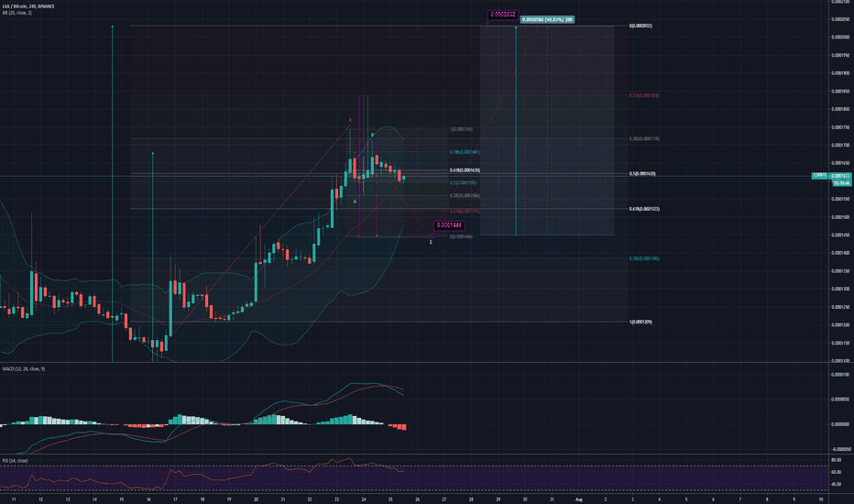
Task: Click the Fibonacci 0.786(0.0001385) level label
Action: pyautogui.click(x=644, y=258)
